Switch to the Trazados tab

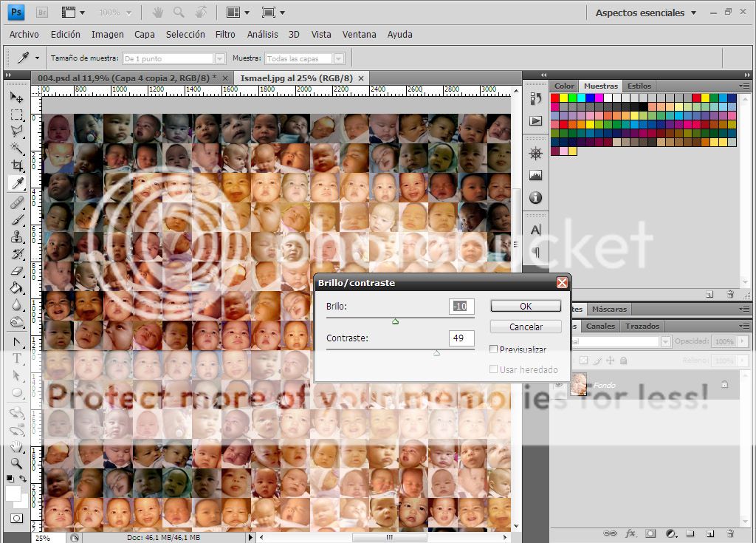(642, 326)
